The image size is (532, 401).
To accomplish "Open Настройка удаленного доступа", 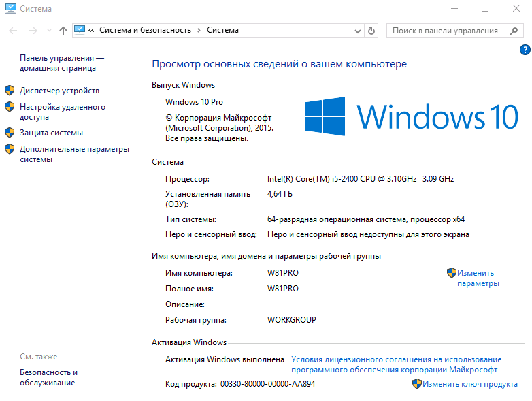I will (x=63, y=112).
